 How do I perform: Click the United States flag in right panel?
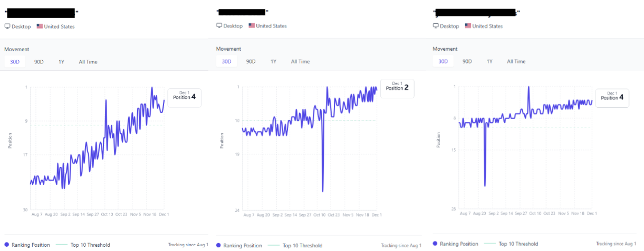(x=468, y=26)
